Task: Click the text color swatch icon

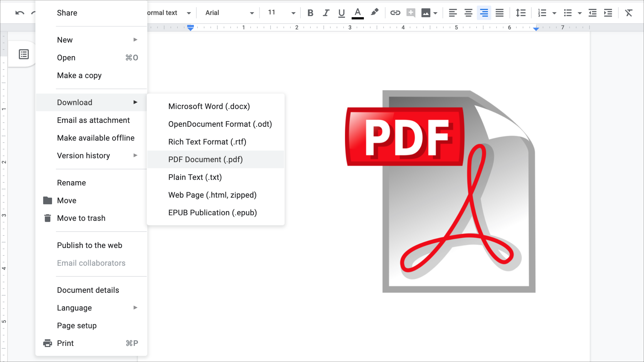Action: pyautogui.click(x=357, y=13)
